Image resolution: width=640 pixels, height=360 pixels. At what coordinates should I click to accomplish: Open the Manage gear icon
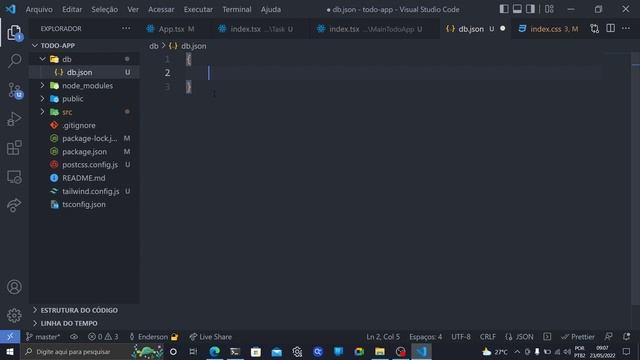click(14, 315)
